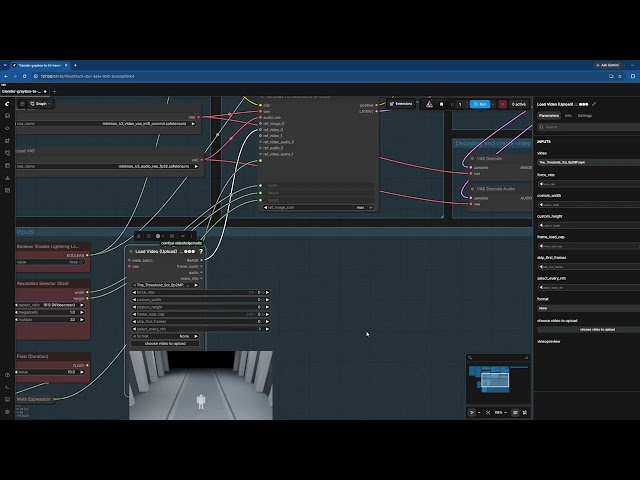Click choose video to upload on the node
This screenshot has width=640, height=480.
tap(165, 344)
